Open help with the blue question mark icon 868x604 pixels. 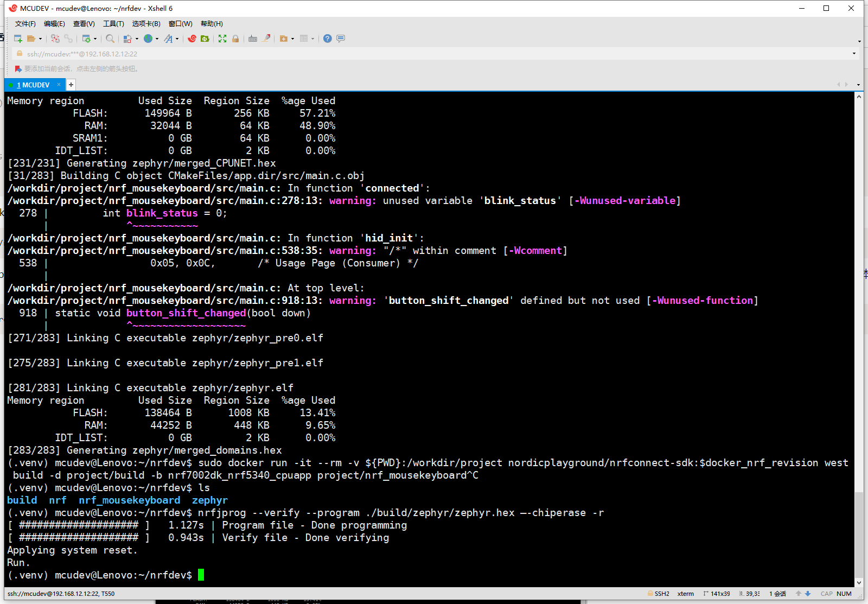327,39
